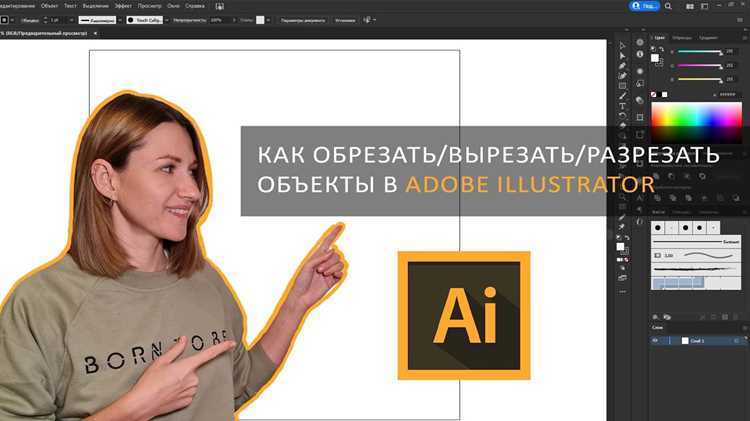Click the Color panel fill swatch

(x=655, y=58)
